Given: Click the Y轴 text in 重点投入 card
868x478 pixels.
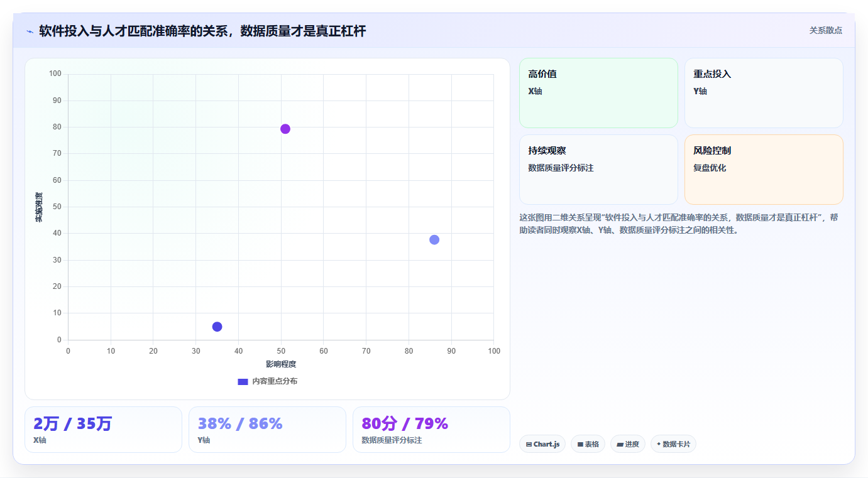Looking at the screenshot, I should pos(700,92).
